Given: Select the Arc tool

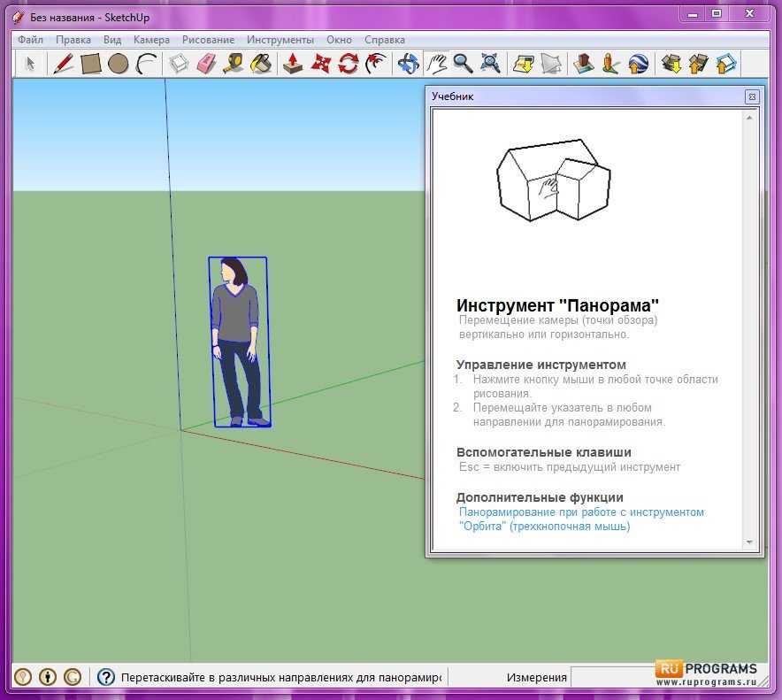Looking at the screenshot, I should (146, 64).
